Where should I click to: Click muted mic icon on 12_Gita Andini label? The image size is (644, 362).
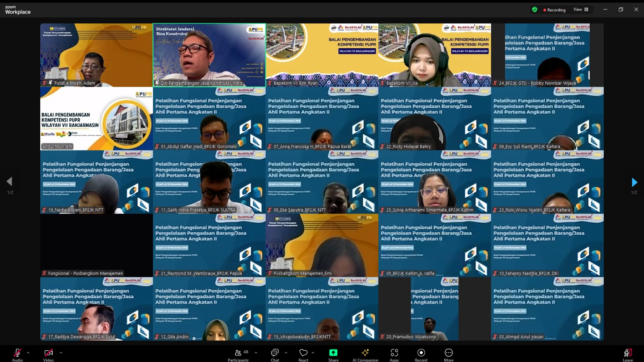tap(157, 337)
